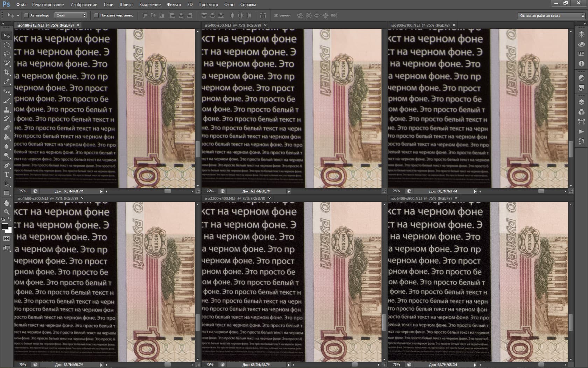This screenshot has height=368, width=588.
Task: Select the Quick Selection tool
Action: coord(7,63)
